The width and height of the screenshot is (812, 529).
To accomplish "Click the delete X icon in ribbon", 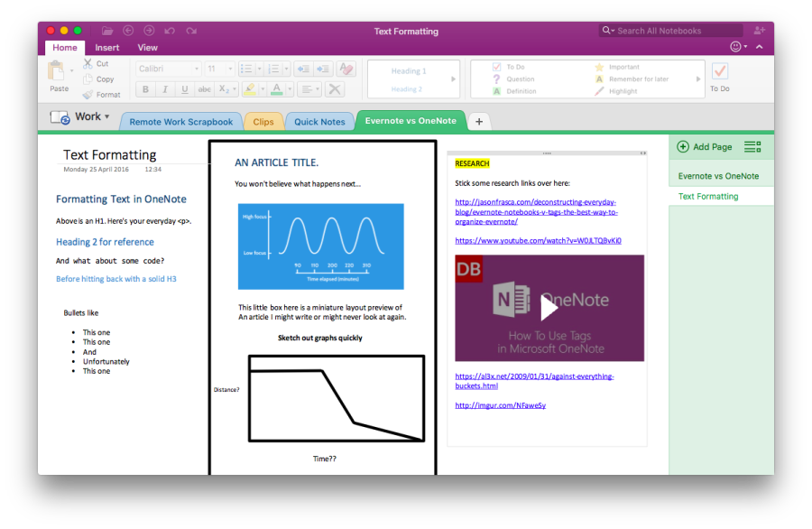I will pos(335,89).
